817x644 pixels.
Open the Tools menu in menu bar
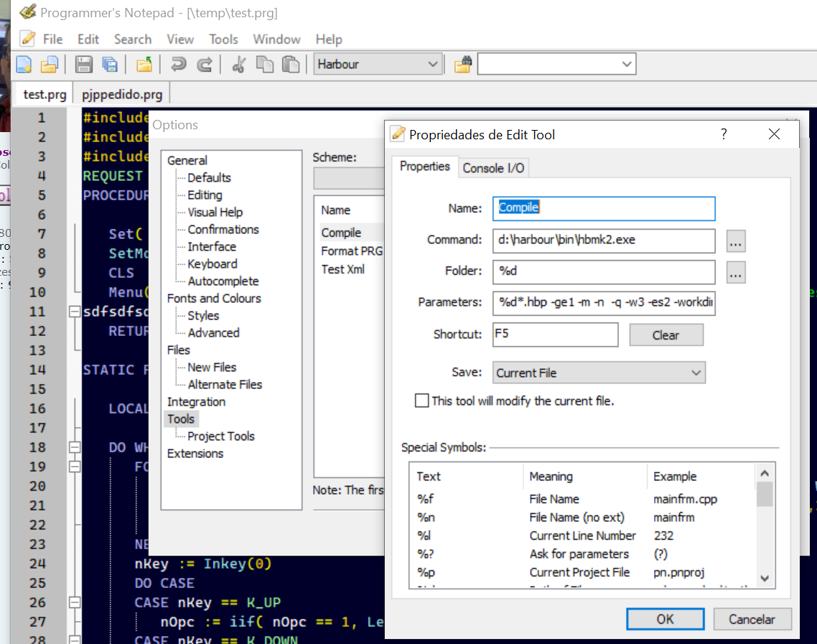pyautogui.click(x=223, y=39)
